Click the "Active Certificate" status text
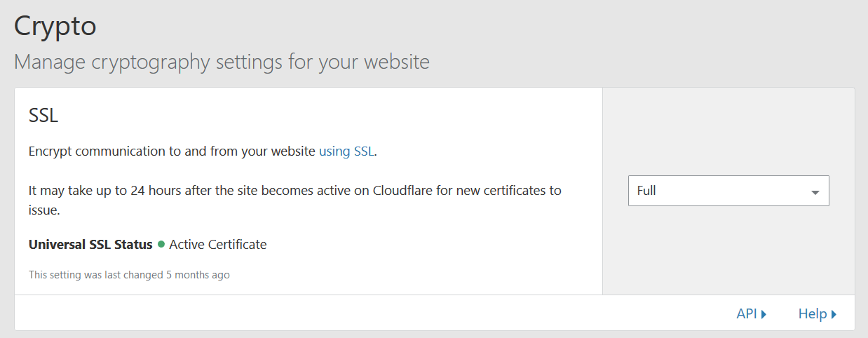The width and height of the screenshot is (868, 338). click(217, 245)
